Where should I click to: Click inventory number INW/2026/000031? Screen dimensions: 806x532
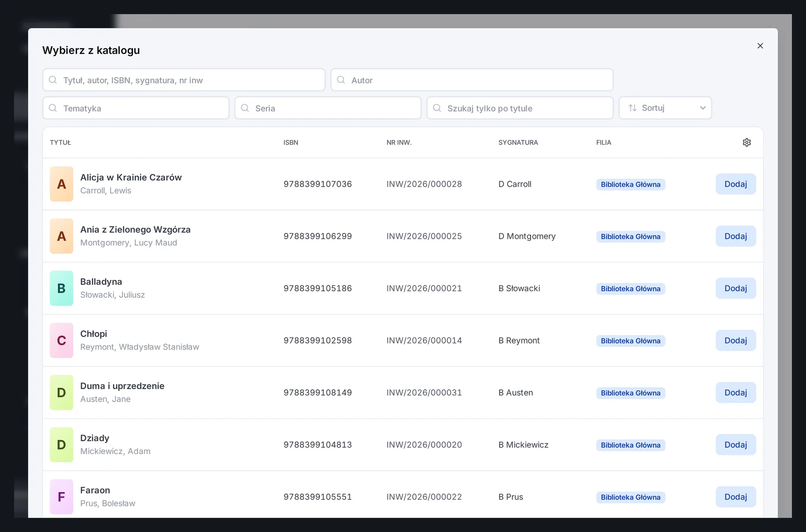point(424,393)
